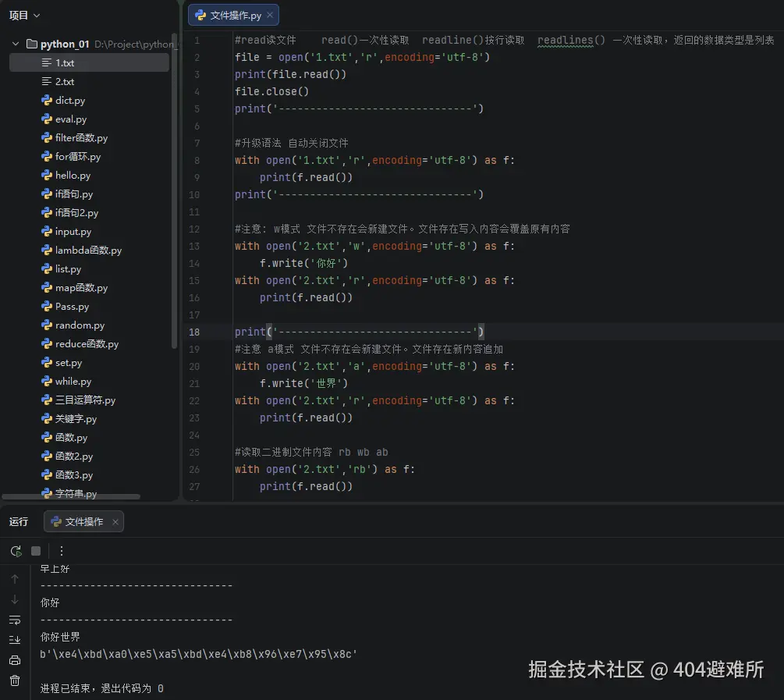The width and height of the screenshot is (784, 700).
Task: Stop the running process
Action: (x=36, y=551)
